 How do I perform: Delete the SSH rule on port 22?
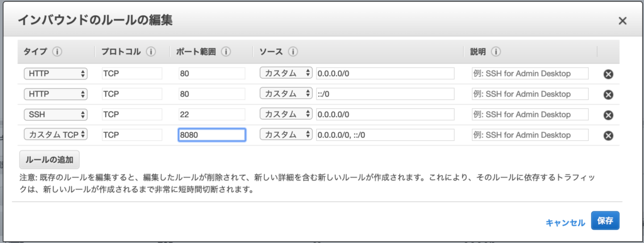tap(608, 115)
